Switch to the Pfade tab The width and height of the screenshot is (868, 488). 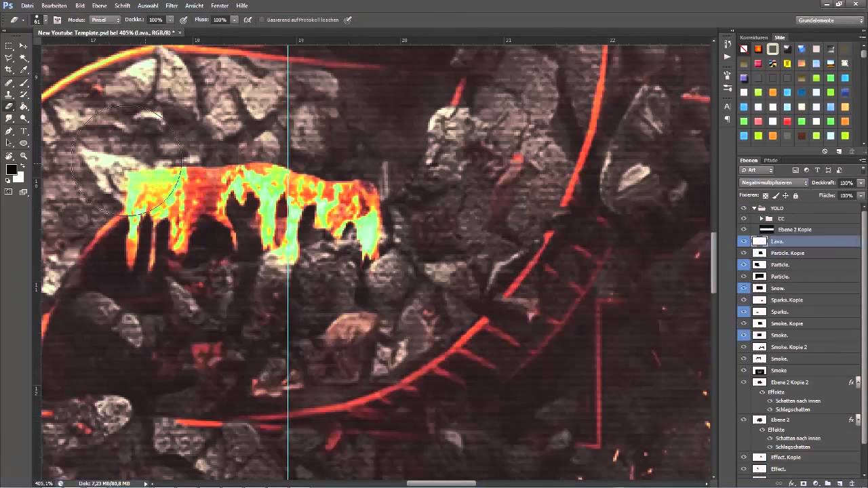(x=771, y=161)
